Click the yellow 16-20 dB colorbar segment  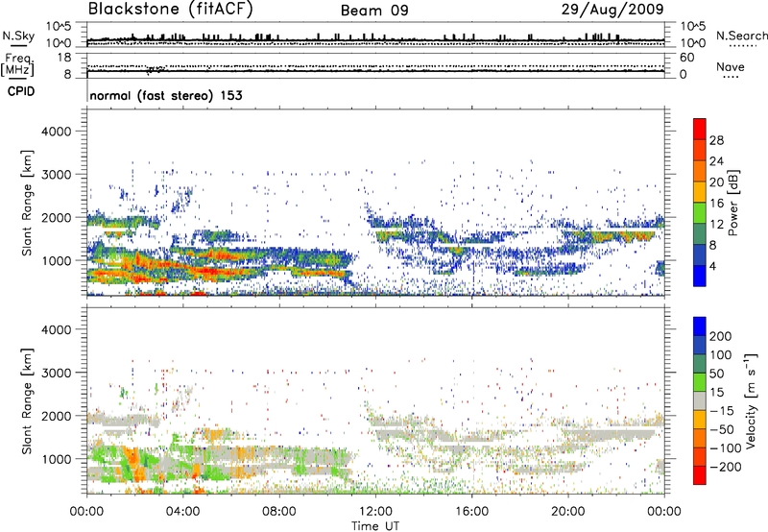pos(700,191)
